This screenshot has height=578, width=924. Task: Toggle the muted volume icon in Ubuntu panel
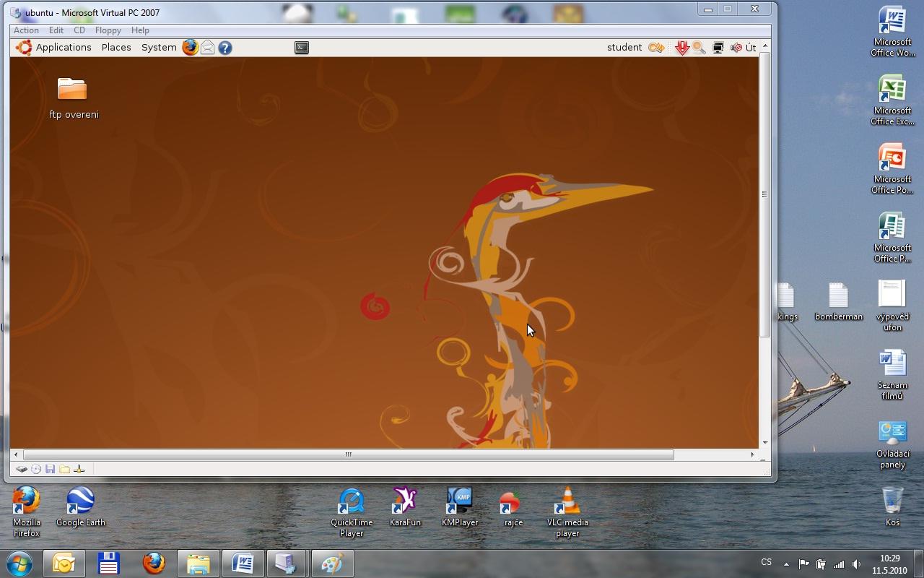pos(736,48)
